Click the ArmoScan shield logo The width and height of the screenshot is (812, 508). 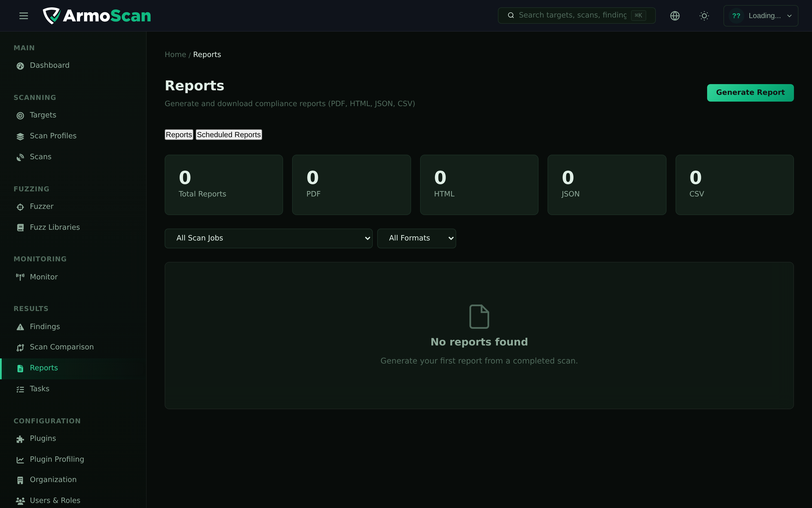[51, 16]
